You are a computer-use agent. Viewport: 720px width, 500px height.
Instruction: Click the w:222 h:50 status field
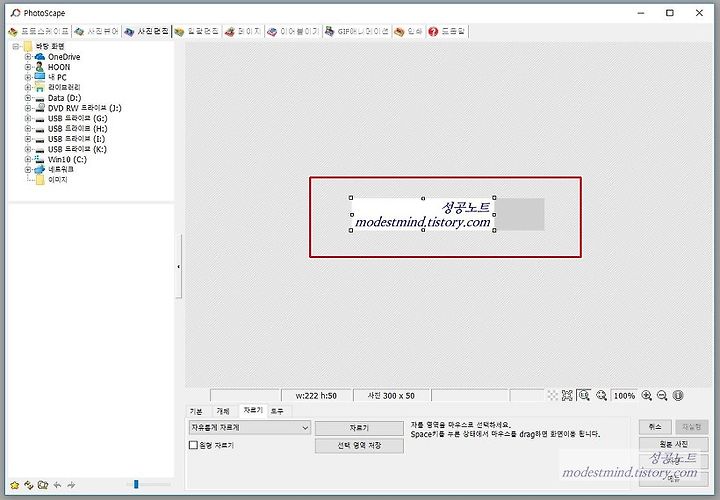coord(316,396)
